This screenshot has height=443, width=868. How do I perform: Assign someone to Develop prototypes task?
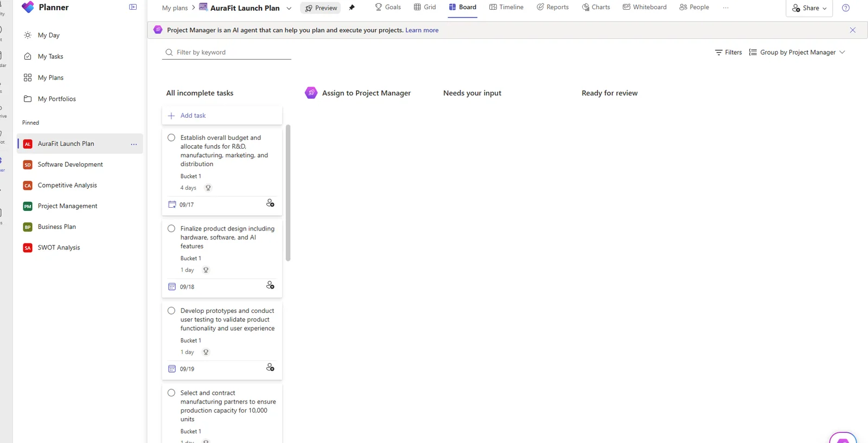tap(270, 368)
